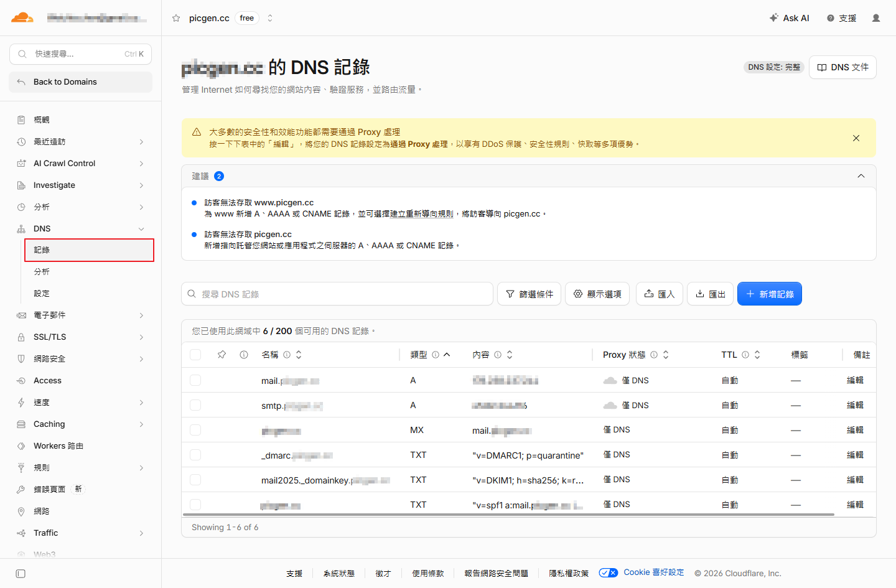
Task: Open the 篩選條件 filter button
Action: pyautogui.click(x=529, y=294)
